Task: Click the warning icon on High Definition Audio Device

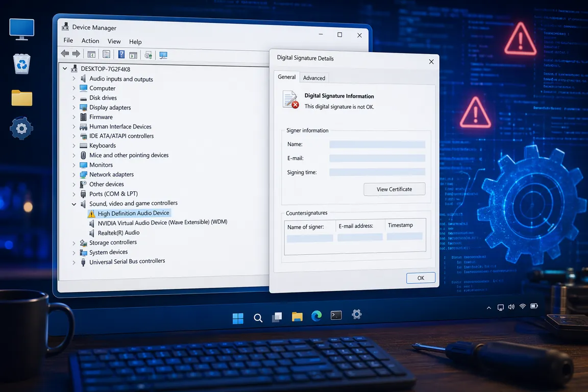Action: point(91,214)
